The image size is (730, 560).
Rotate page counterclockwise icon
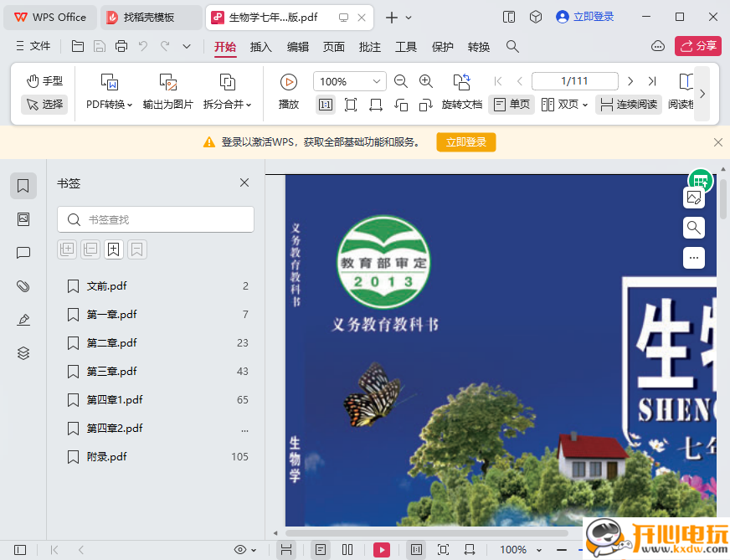(x=401, y=105)
